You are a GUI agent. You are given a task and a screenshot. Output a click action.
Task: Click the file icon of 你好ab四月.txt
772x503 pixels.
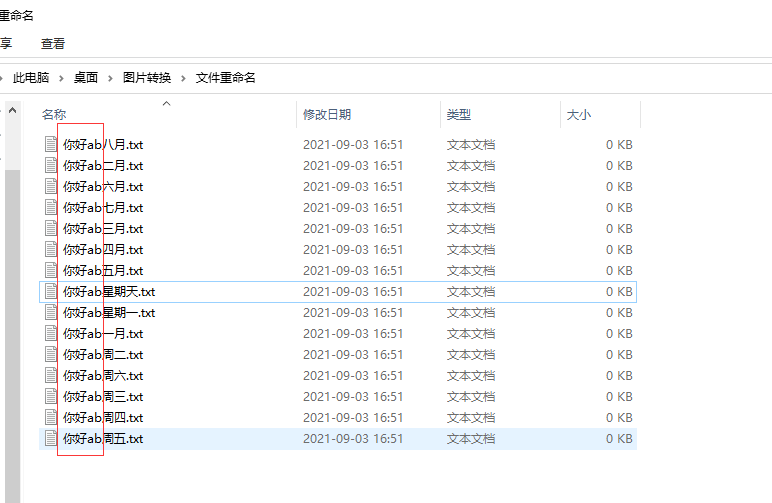(51, 250)
